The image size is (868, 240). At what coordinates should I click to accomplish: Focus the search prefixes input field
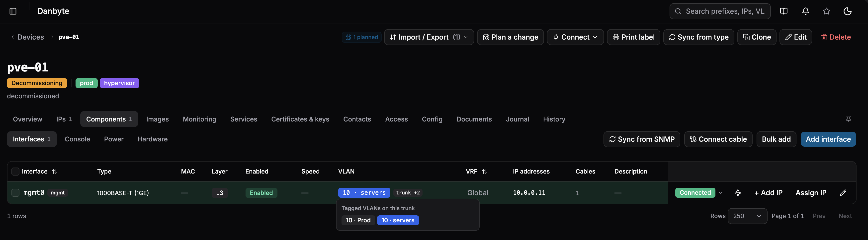pos(720,11)
